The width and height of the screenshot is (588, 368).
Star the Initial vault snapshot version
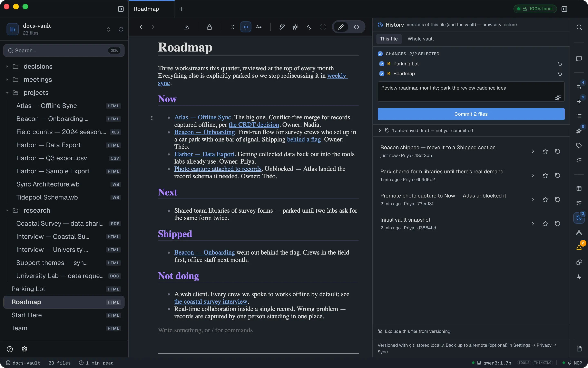pos(545,224)
